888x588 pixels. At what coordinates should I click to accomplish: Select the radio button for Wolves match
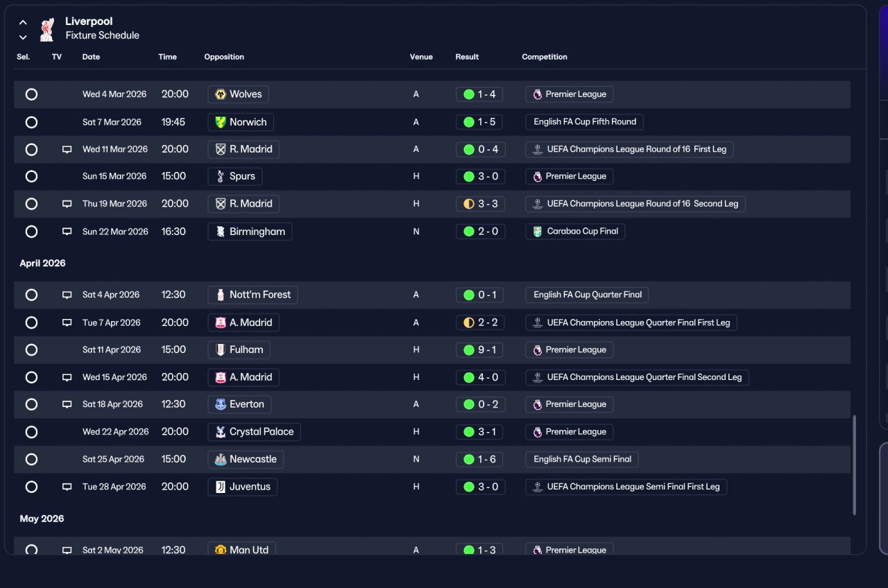tap(31, 94)
